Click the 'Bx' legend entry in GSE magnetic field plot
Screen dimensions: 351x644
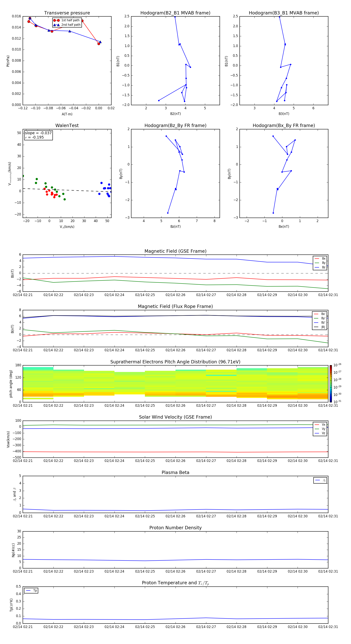[x=320, y=259]
